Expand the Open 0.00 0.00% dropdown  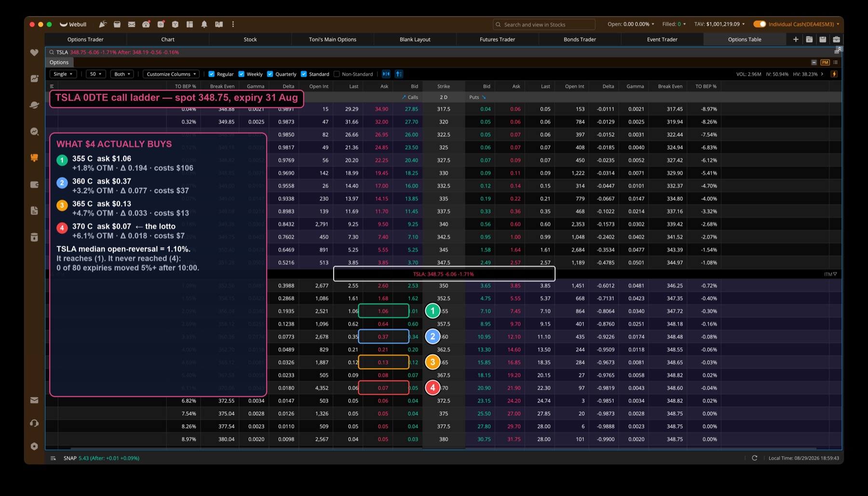click(631, 24)
